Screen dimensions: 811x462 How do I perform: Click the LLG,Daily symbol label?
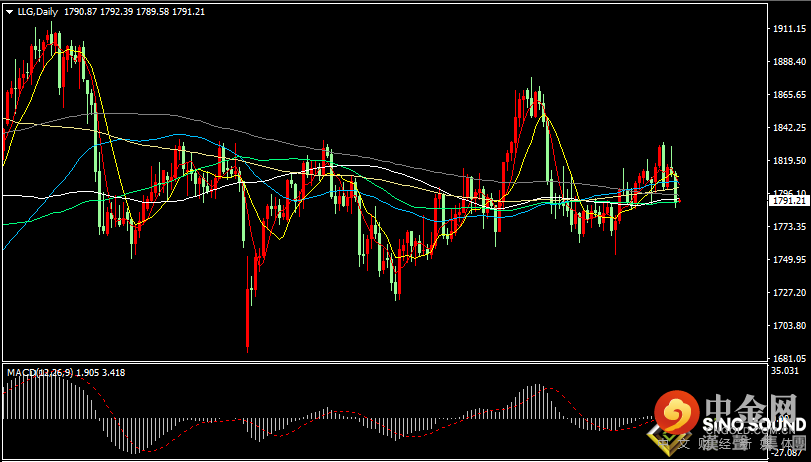pyautogui.click(x=38, y=11)
